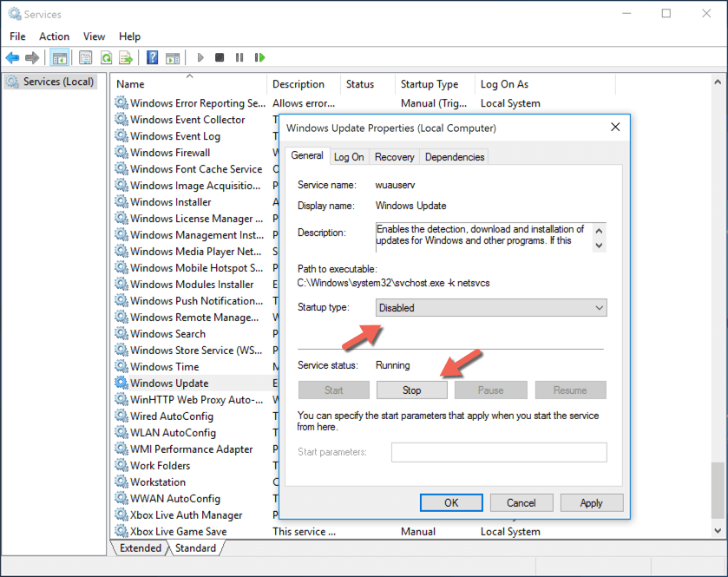Select the Services (Local) tree node

click(x=50, y=82)
